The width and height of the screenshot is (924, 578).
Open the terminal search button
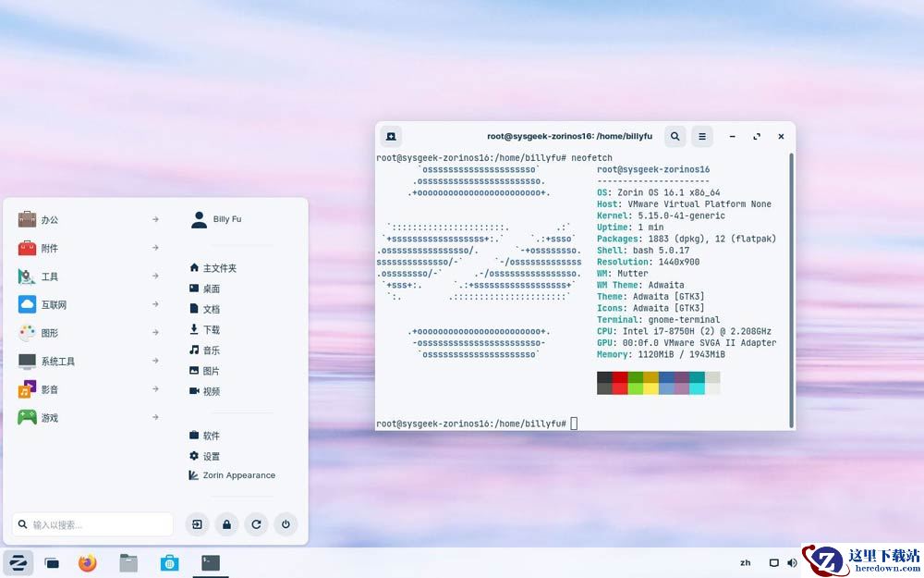click(x=675, y=136)
